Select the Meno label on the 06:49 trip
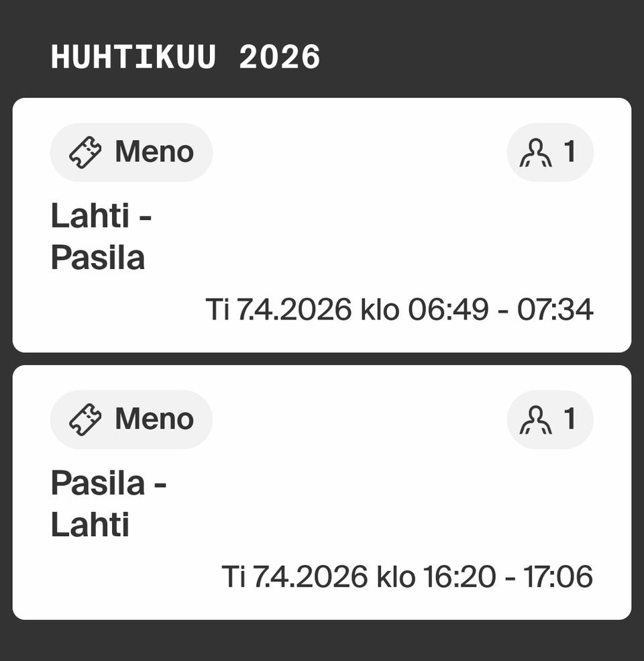Viewport: 644px width, 661px height. pyautogui.click(x=154, y=152)
